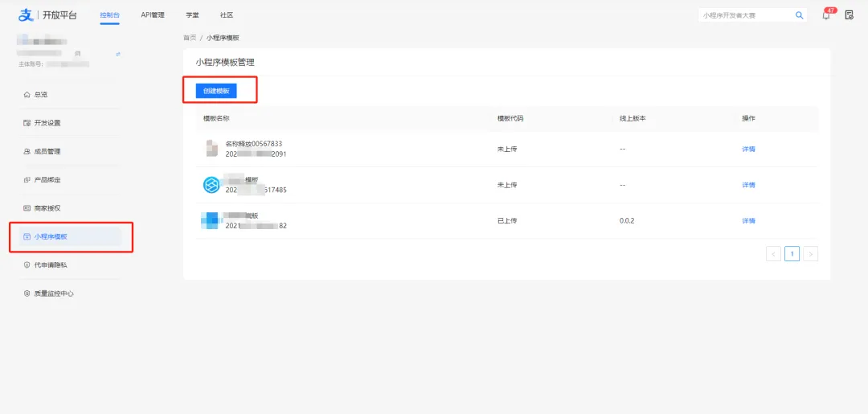Image resolution: width=868 pixels, height=414 pixels.
Task: Open the document icon next to the bell
Action: pyautogui.click(x=850, y=15)
